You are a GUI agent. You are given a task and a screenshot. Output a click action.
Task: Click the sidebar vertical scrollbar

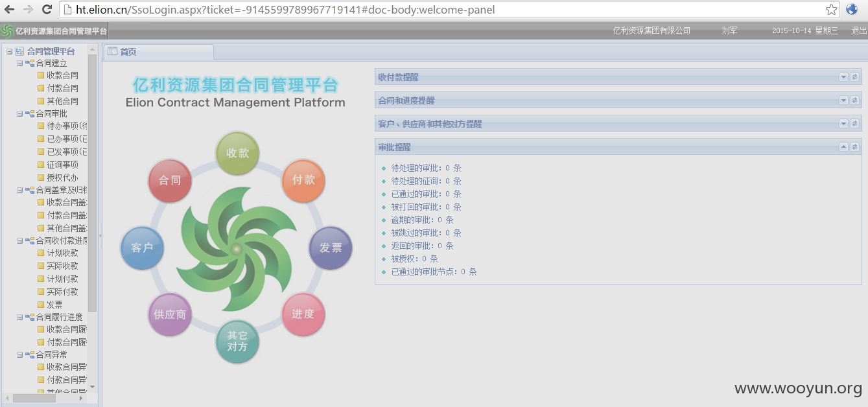[92, 183]
